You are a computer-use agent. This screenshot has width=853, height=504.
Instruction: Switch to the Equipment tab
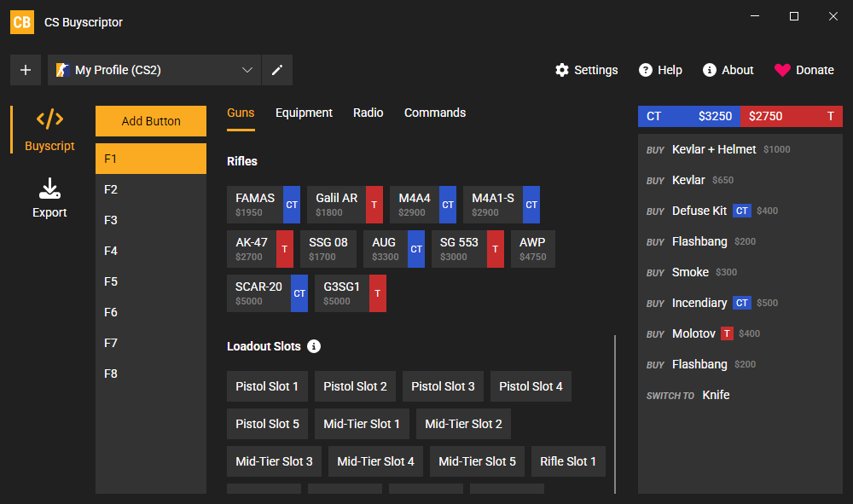coord(304,113)
